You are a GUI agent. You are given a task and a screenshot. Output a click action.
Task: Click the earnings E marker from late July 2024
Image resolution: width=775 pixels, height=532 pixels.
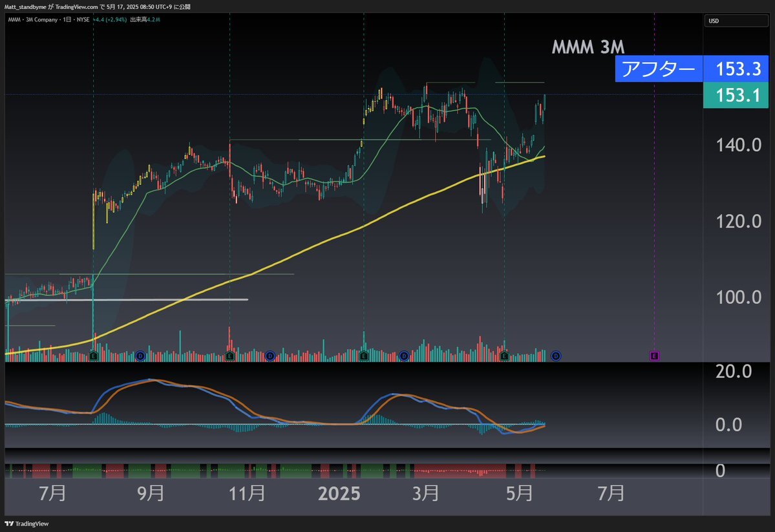coord(94,356)
